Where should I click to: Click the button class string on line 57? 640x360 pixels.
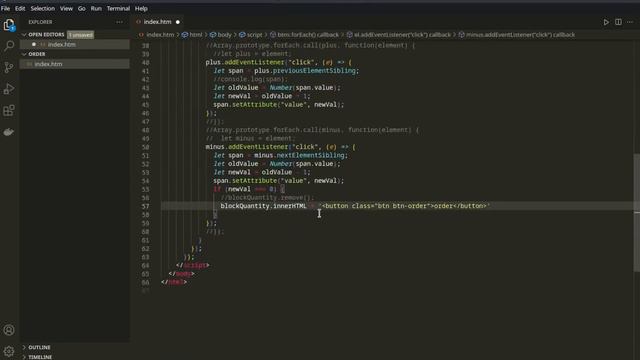tap(404, 206)
